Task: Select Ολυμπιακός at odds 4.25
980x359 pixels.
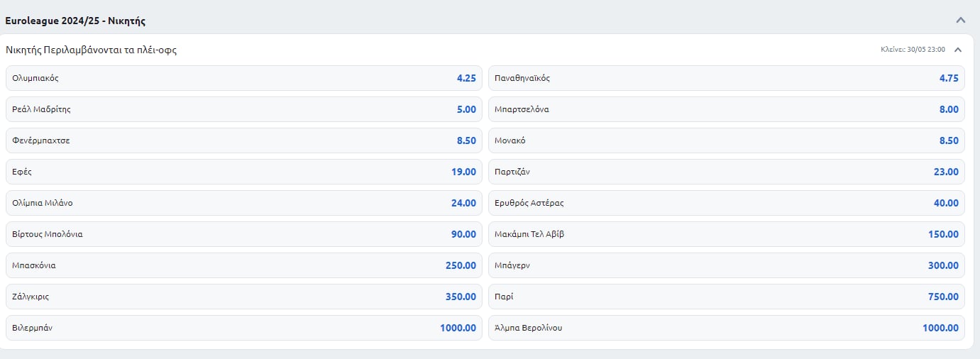Action: pyautogui.click(x=243, y=78)
